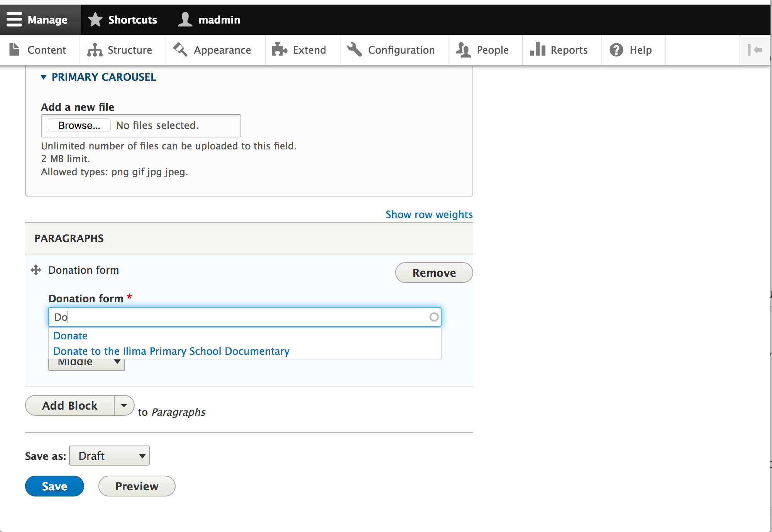Open the Save as Draft dropdown
Image resolution: width=772 pixels, height=532 pixels.
click(x=109, y=456)
